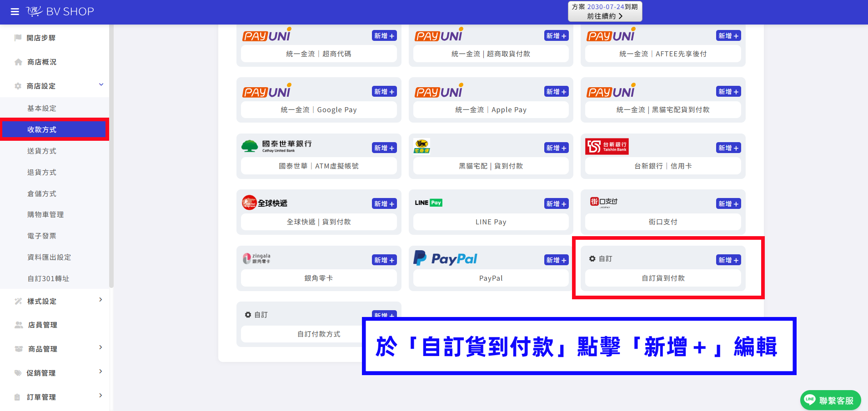Click the PAYUNI logo on AFTEE先享後付 card
Image resolution: width=868 pixels, height=411 pixels.
tap(611, 35)
